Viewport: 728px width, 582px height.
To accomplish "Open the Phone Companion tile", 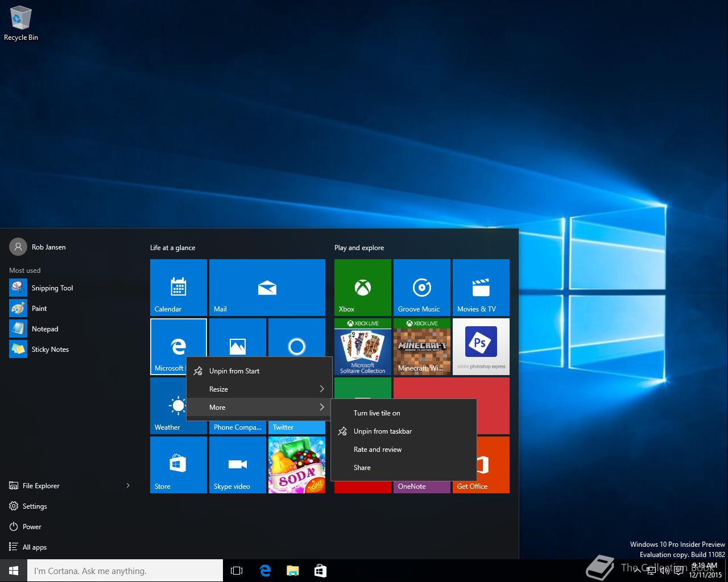I will [238, 427].
